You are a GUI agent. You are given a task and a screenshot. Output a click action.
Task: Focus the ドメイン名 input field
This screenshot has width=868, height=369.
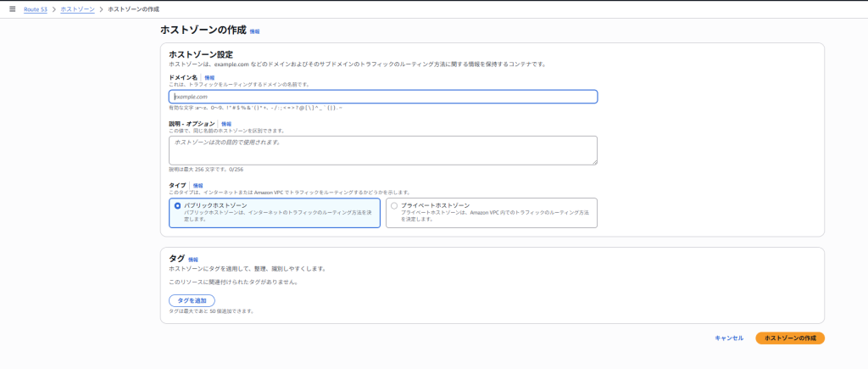tap(383, 97)
